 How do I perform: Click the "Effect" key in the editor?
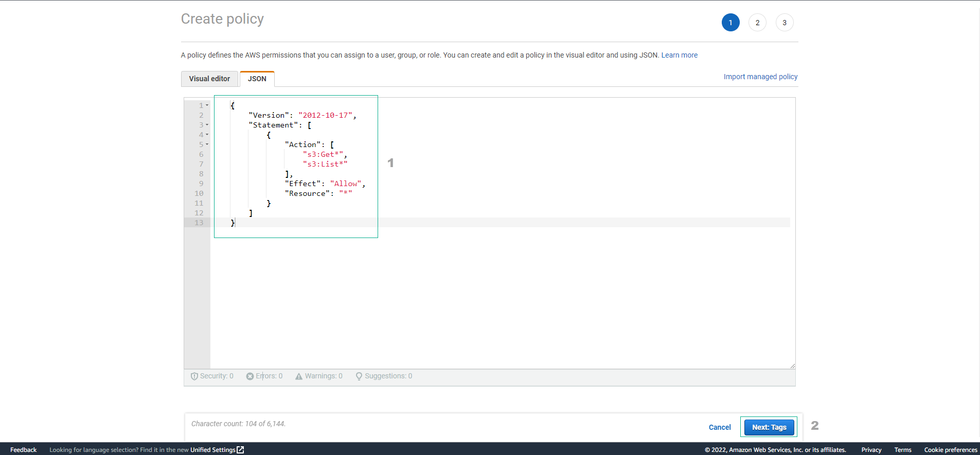(302, 184)
